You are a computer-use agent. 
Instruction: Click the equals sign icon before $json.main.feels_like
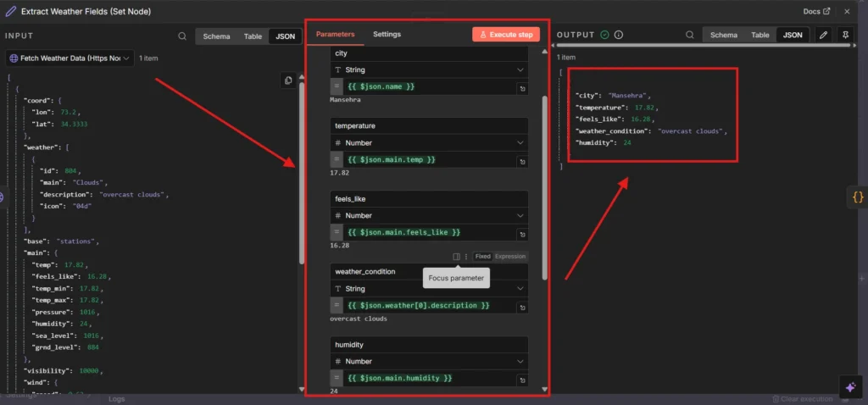[x=336, y=232]
